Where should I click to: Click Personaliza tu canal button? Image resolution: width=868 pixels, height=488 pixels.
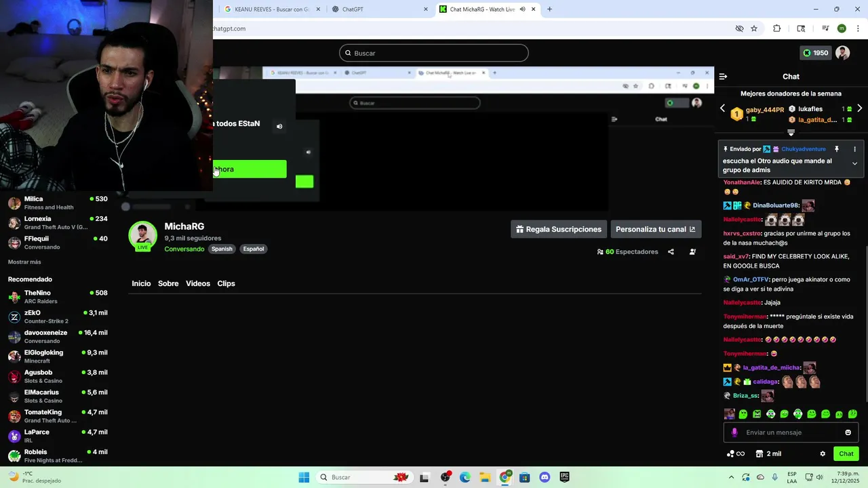pos(656,229)
